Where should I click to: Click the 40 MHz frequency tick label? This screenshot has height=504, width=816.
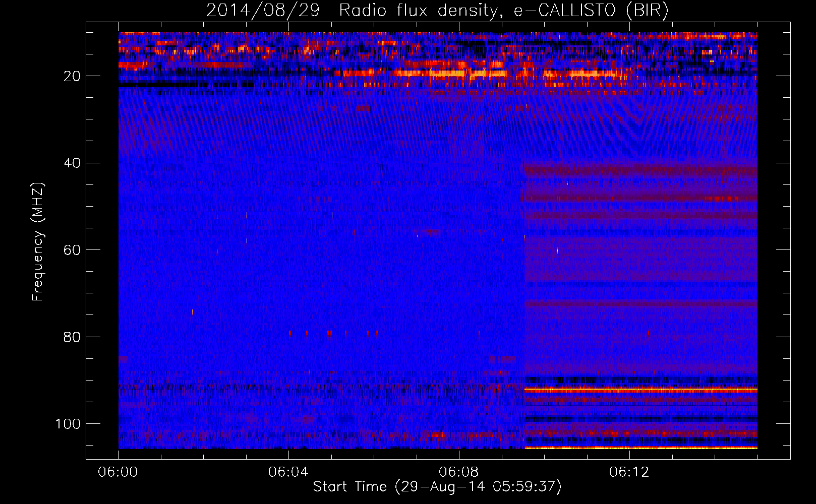[73, 163]
